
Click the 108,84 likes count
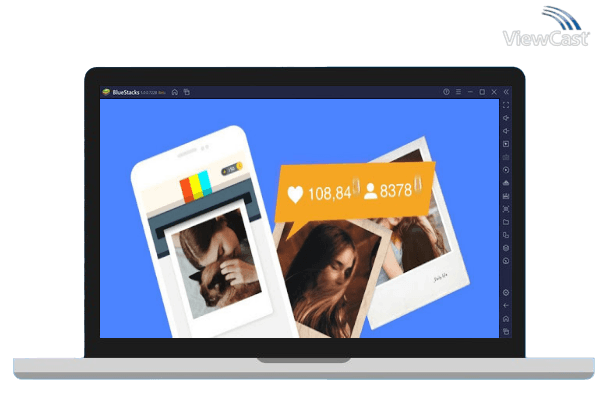(330, 193)
